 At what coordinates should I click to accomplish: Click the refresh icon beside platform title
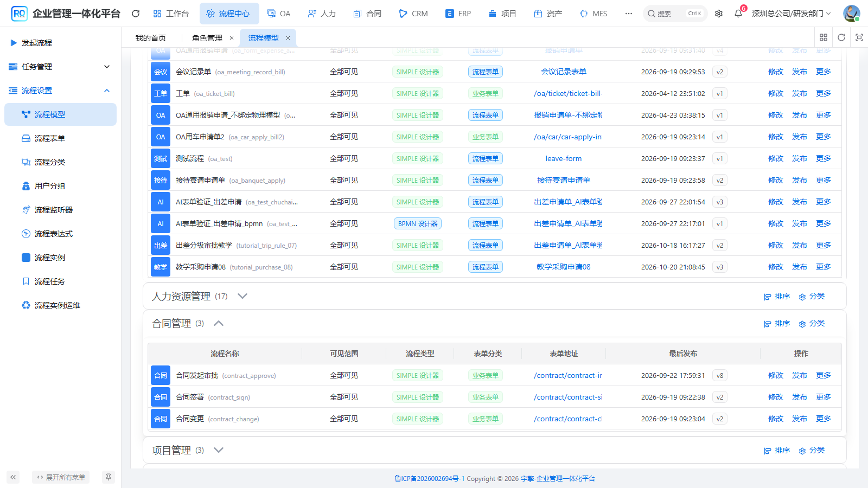point(136,14)
